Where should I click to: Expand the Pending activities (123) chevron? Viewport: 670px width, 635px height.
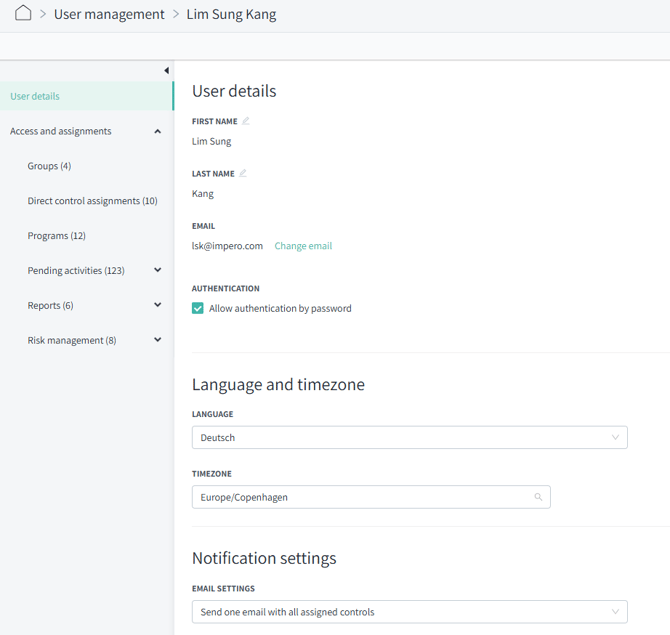point(158,270)
